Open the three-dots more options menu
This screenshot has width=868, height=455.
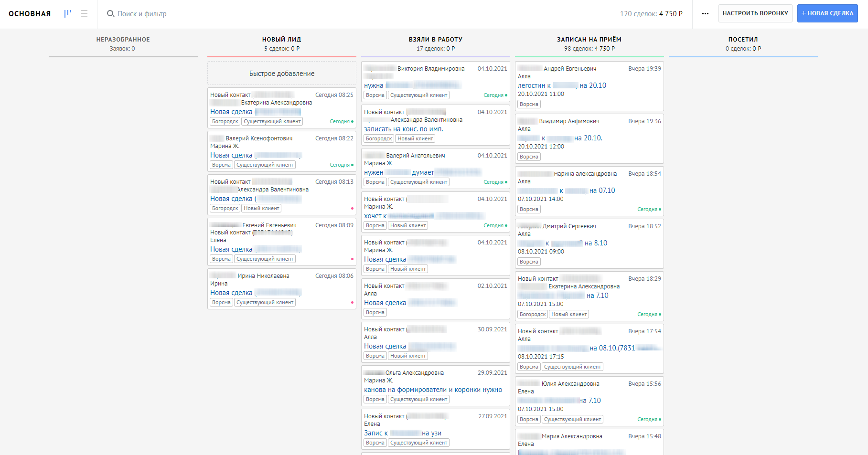click(705, 13)
